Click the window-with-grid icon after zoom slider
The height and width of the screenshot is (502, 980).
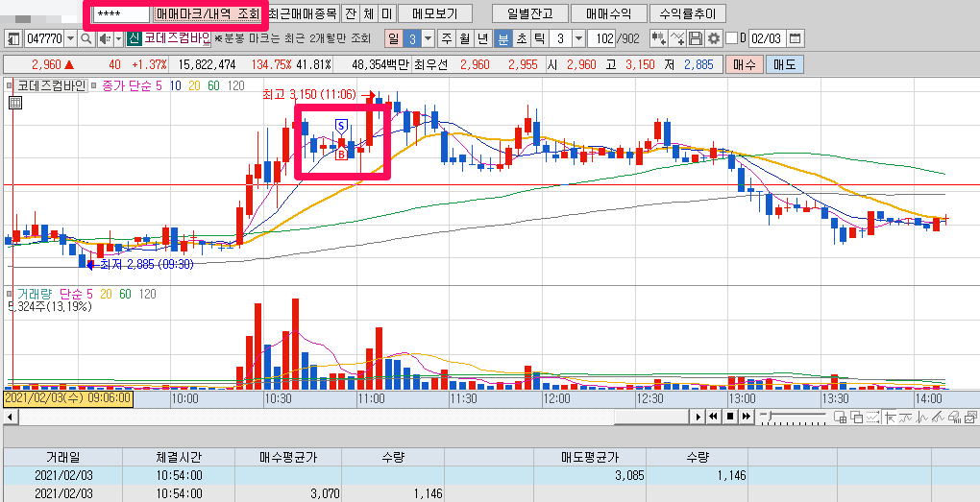tap(840, 418)
